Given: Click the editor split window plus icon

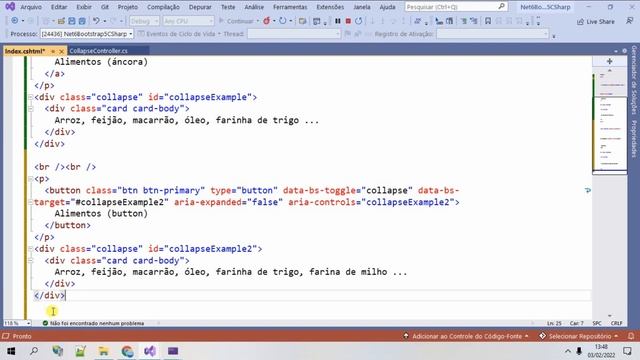Looking at the screenshot, I should pyautogui.click(x=609, y=61).
